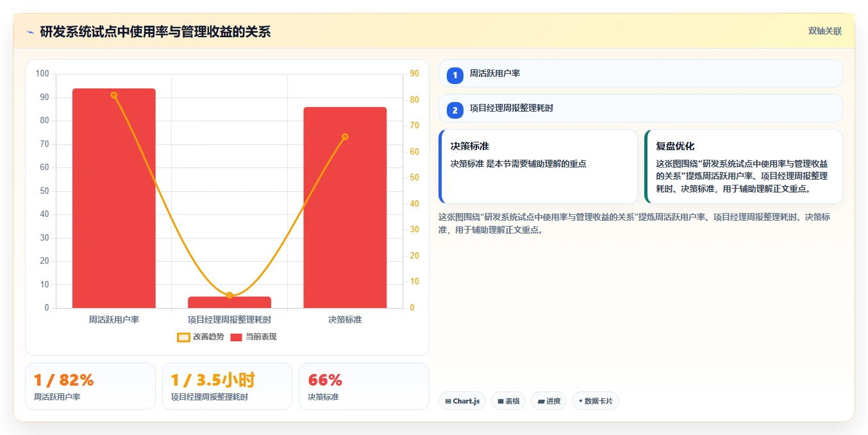
Task: Click the small red 项目经理周报整理耗时 bar
Action: (230, 302)
